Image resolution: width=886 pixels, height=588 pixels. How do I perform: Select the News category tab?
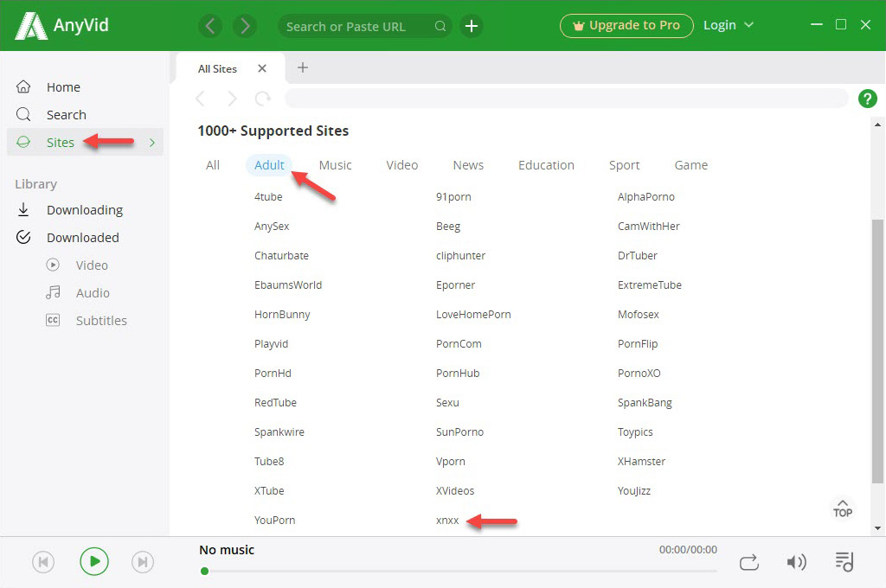468,165
